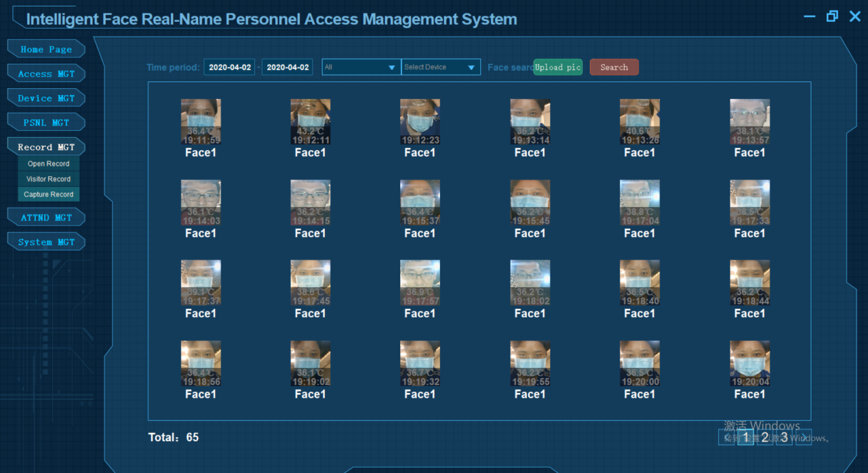The image size is (868, 473).
Task: Expand the 'All' filter dropdown
Action: (x=361, y=67)
